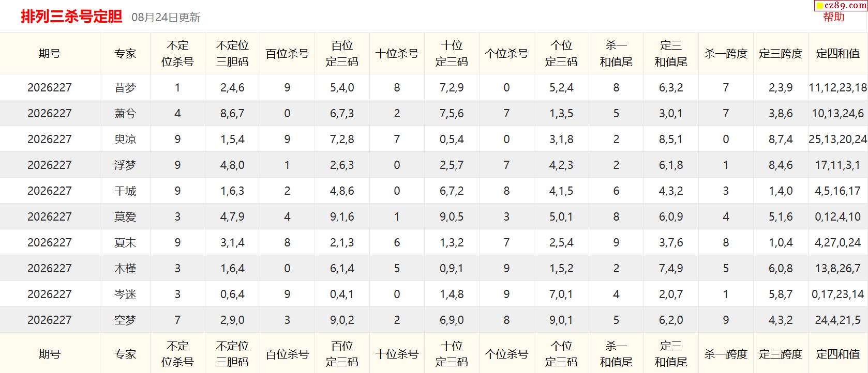Select expert 臾凉 row name

[125, 139]
